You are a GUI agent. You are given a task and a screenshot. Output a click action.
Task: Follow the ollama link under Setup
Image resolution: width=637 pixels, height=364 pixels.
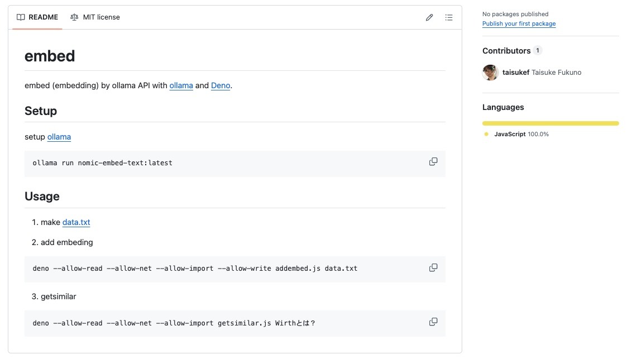(59, 137)
